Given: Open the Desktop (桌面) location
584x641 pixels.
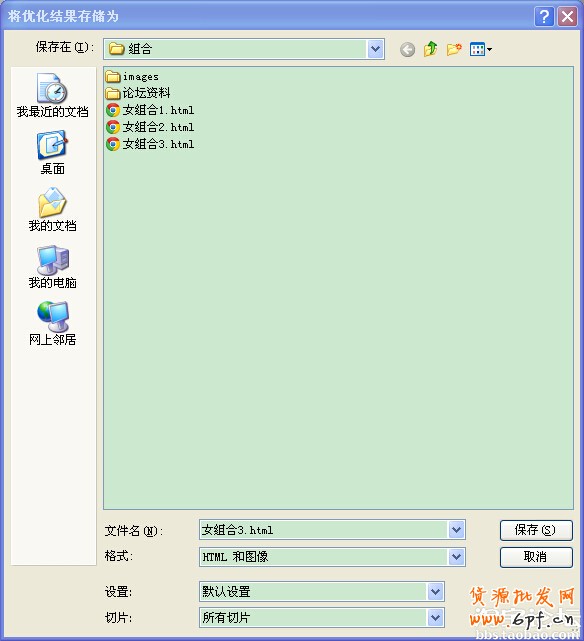Looking at the screenshot, I should click(52, 153).
